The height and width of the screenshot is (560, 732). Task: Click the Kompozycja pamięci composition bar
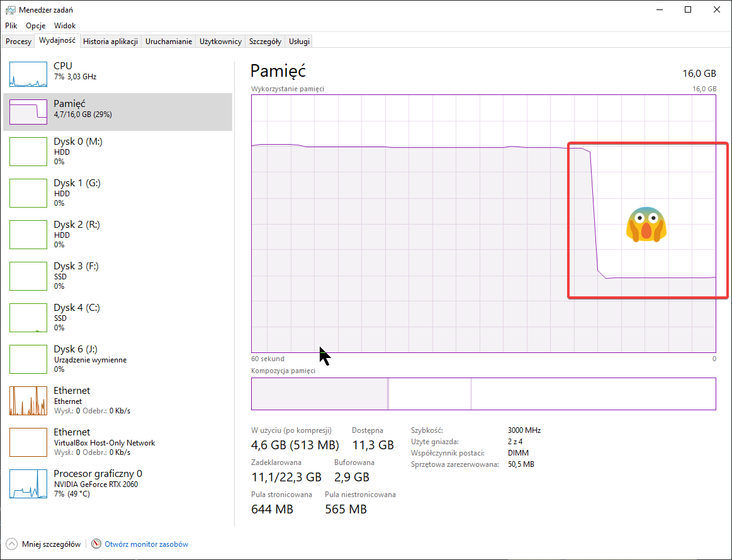(x=483, y=394)
